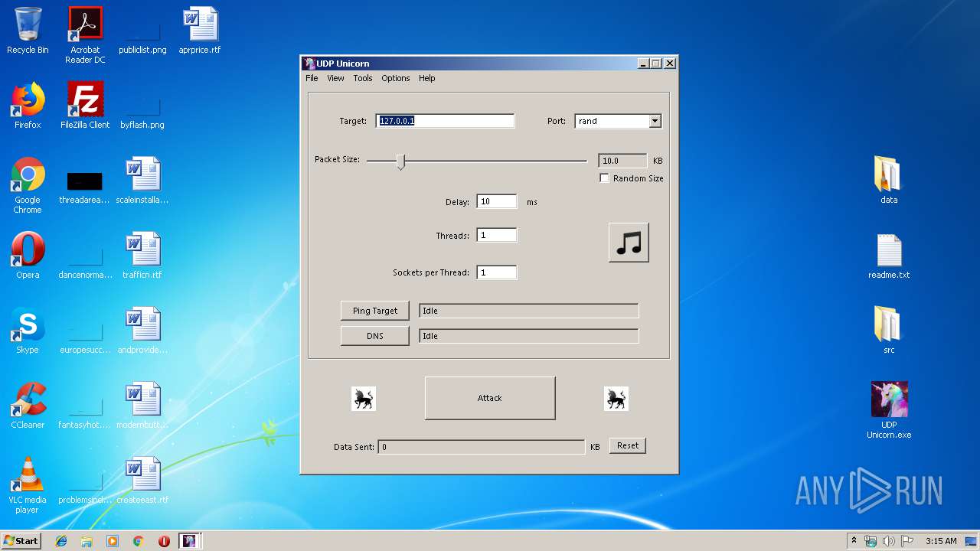Click the Attack button
The height and width of the screenshot is (551, 980).
pyautogui.click(x=490, y=398)
